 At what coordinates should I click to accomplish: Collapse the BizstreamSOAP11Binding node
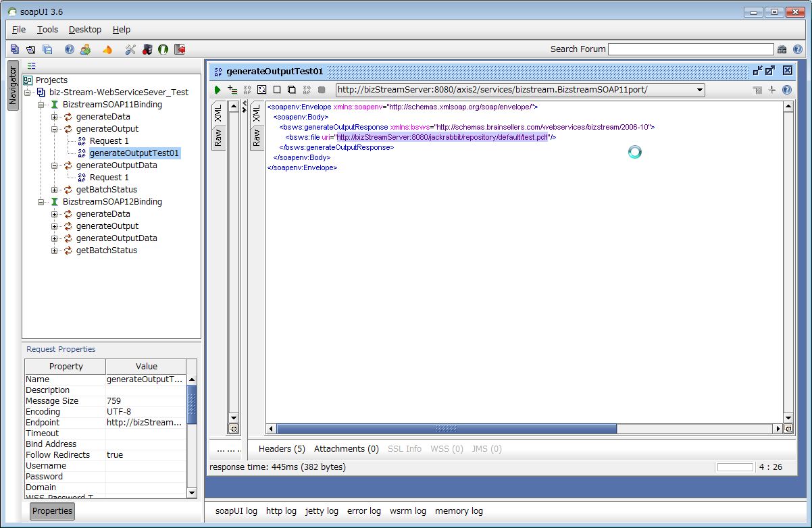pos(41,105)
